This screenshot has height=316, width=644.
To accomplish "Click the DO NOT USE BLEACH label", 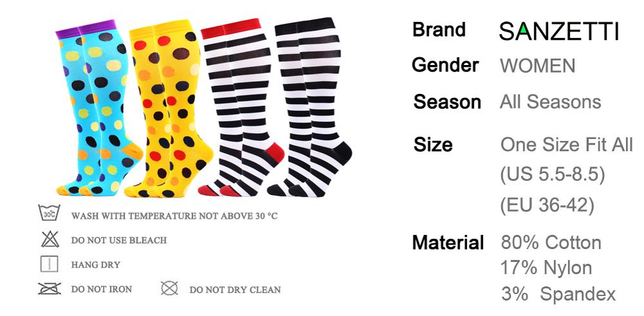I will tap(119, 240).
